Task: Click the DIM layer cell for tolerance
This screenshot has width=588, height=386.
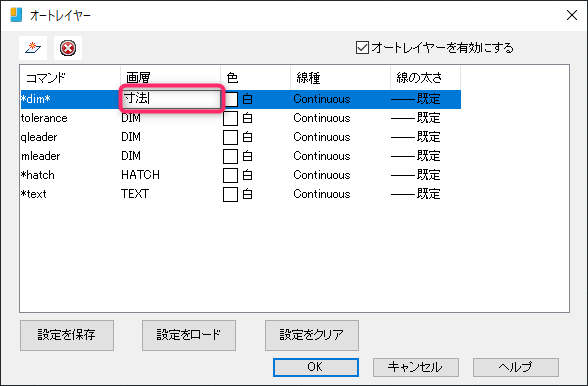Action: (x=131, y=118)
